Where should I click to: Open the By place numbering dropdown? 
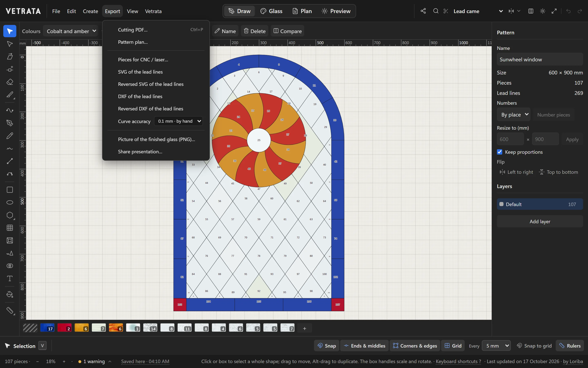pos(514,114)
